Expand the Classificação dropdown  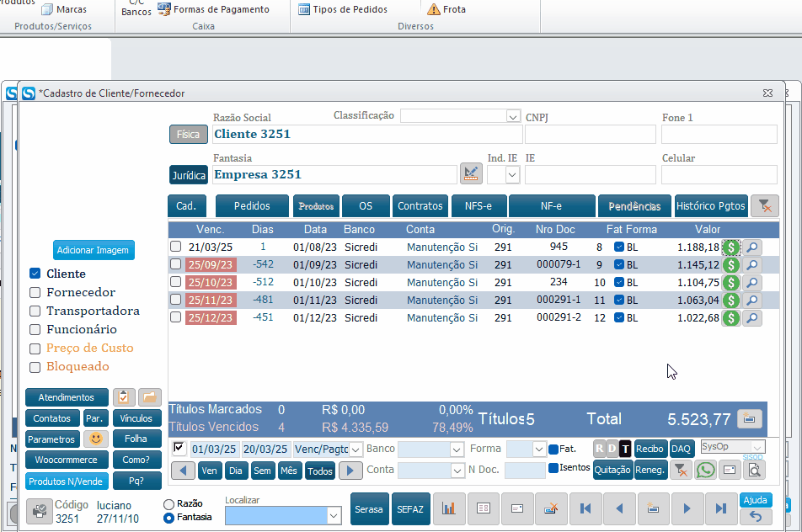[513, 116]
